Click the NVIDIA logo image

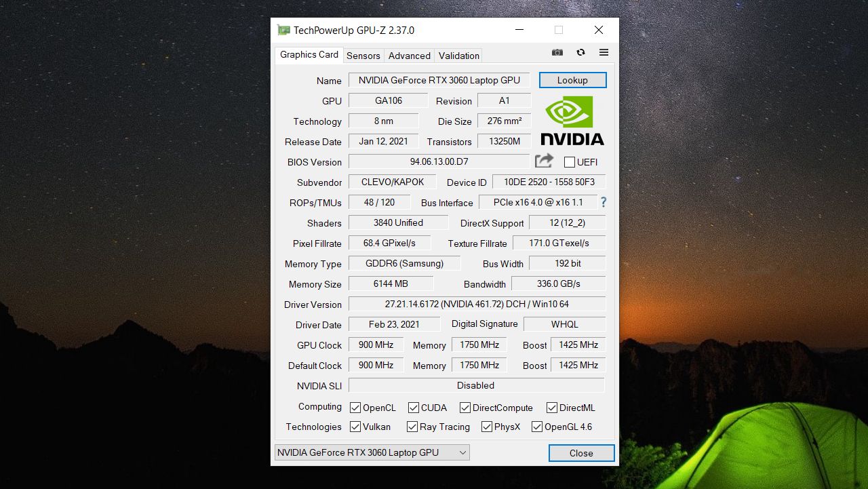tap(572, 121)
